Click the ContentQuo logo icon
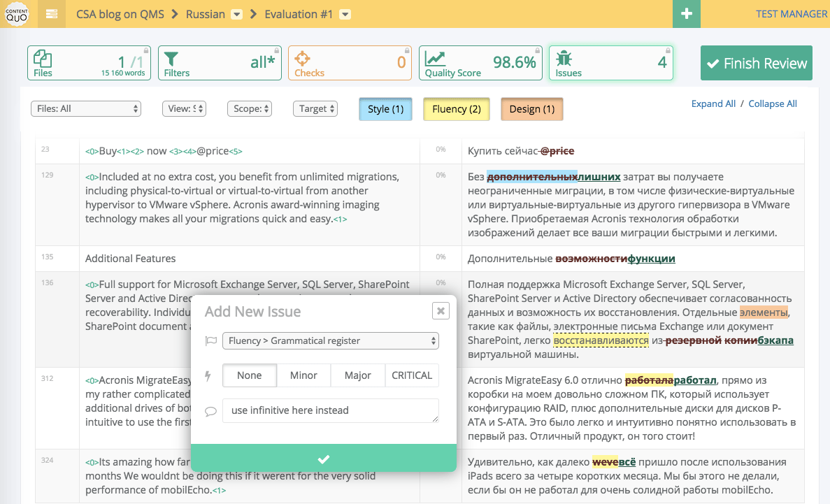The image size is (830, 504). click(17, 14)
